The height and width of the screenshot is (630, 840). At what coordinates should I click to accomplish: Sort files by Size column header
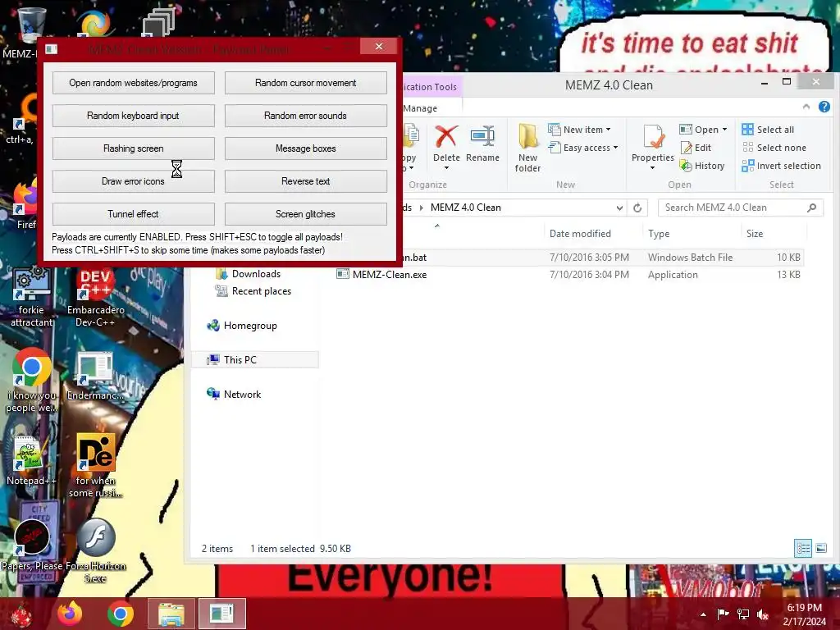(x=755, y=234)
